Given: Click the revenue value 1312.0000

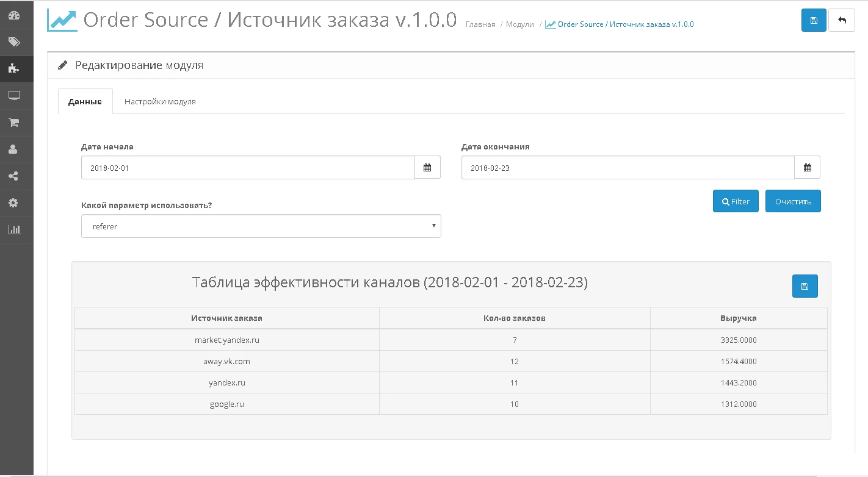Looking at the screenshot, I should coord(739,404).
